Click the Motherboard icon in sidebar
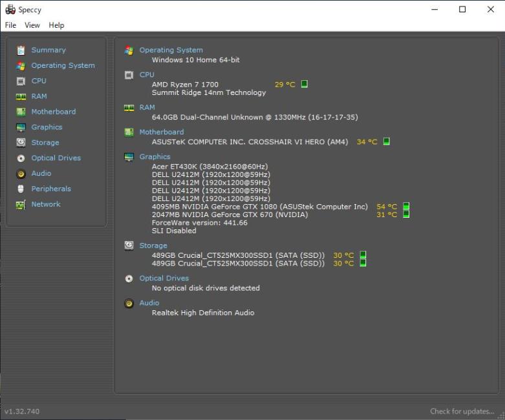The height and width of the screenshot is (420, 505). [21, 112]
